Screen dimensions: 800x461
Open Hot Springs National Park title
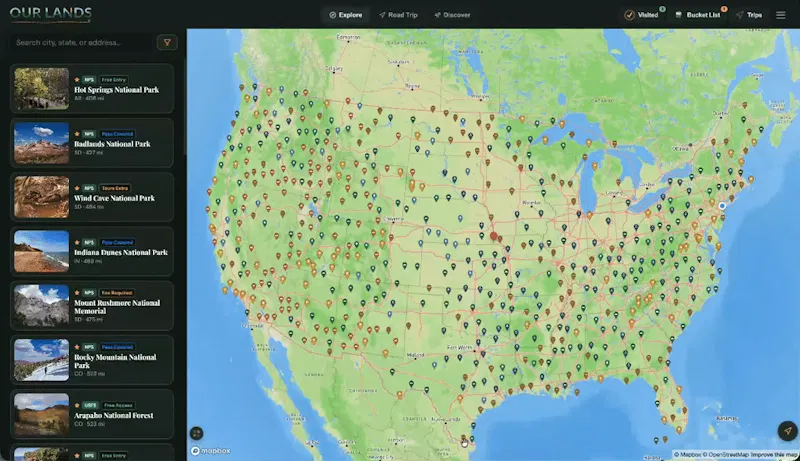[116, 90]
